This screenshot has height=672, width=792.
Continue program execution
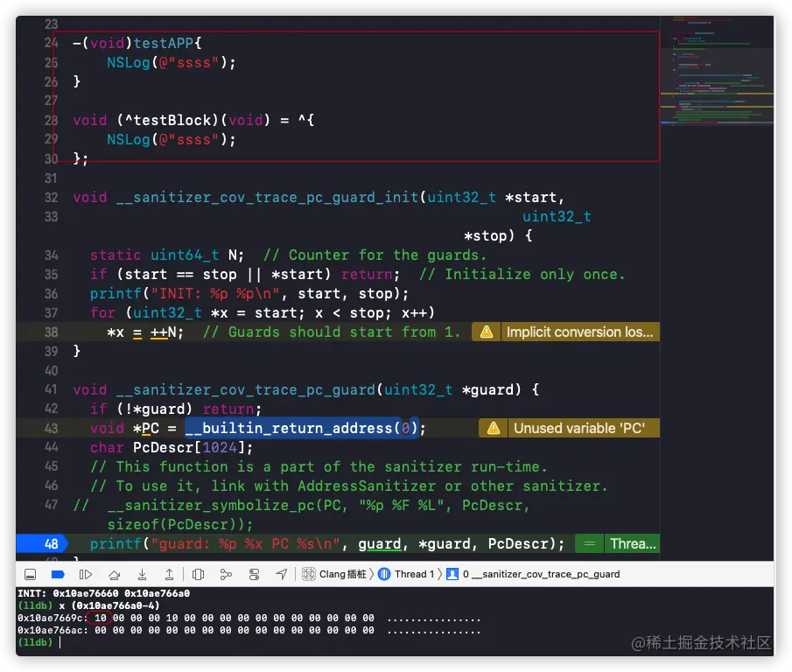[86, 575]
